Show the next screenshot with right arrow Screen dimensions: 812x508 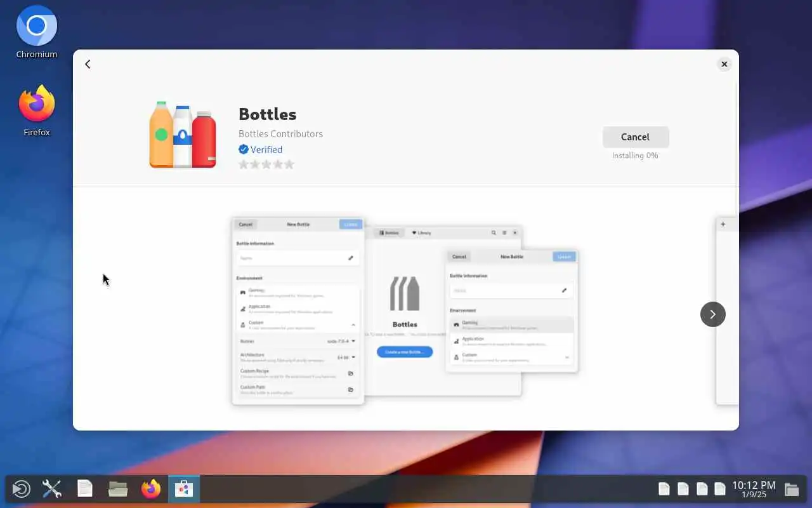712,314
